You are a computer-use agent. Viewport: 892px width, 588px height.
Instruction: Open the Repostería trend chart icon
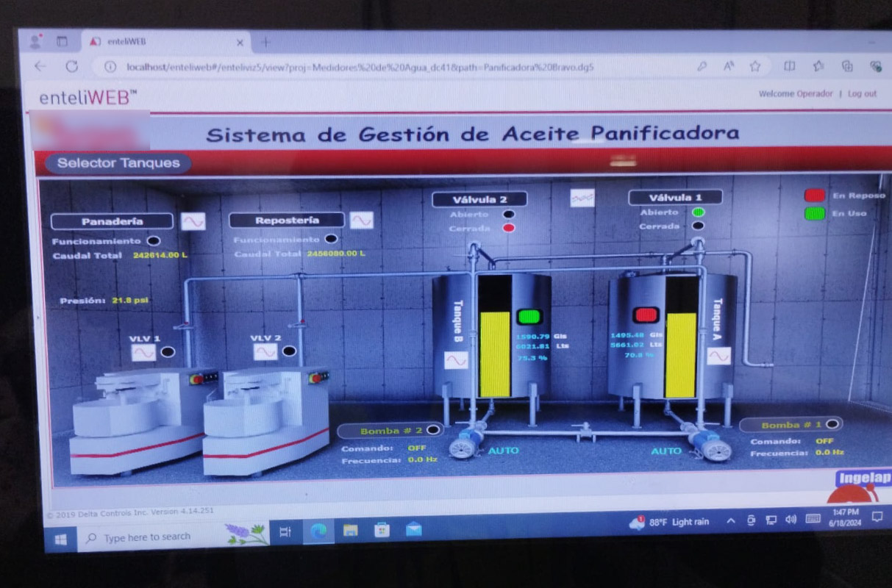coord(361,220)
